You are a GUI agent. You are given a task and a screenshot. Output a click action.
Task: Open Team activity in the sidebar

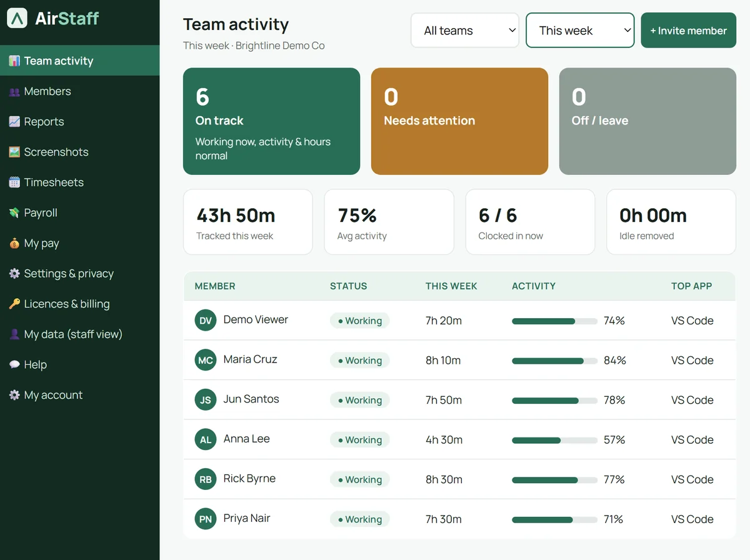[80, 61]
